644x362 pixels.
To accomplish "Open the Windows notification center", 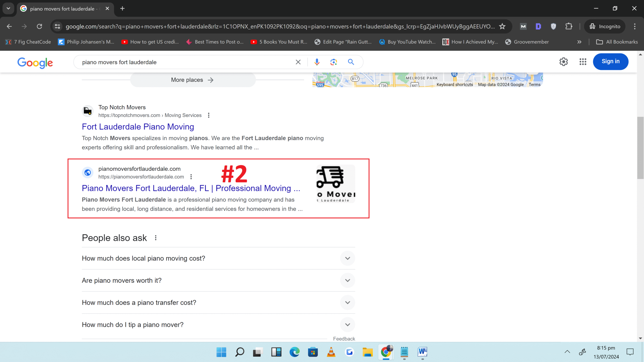I will coord(630,352).
